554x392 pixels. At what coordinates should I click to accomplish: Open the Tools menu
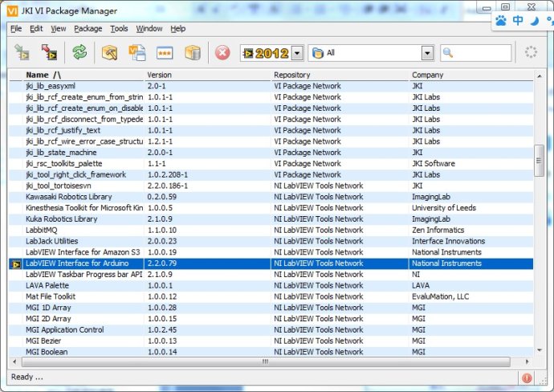click(x=119, y=29)
